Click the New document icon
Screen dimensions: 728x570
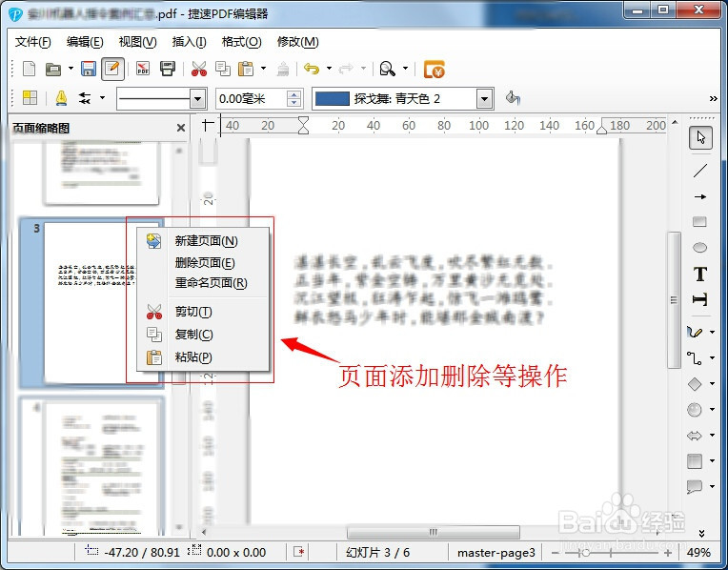click(30, 69)
